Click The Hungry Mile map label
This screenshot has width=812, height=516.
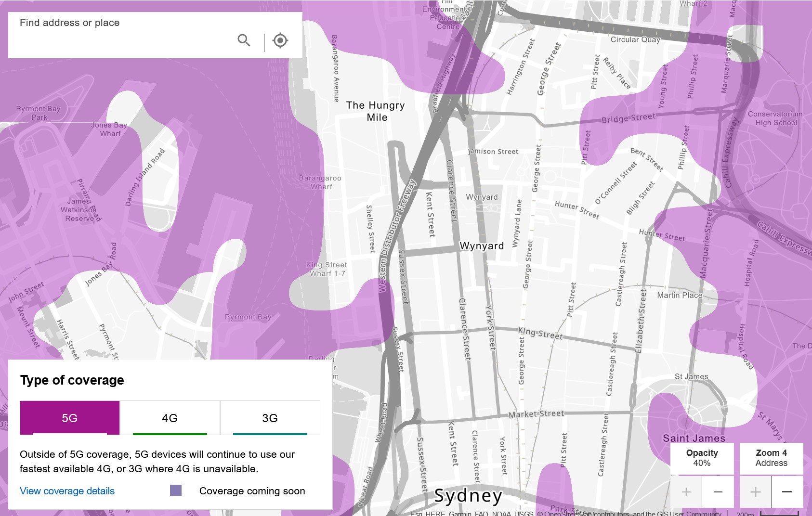tap(376, 111)
